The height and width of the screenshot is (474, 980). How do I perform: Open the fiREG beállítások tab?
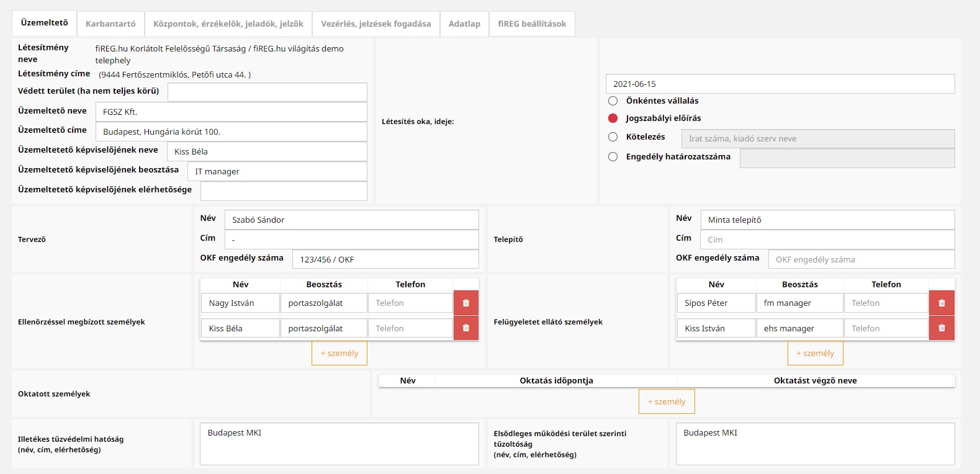point(532,24)
